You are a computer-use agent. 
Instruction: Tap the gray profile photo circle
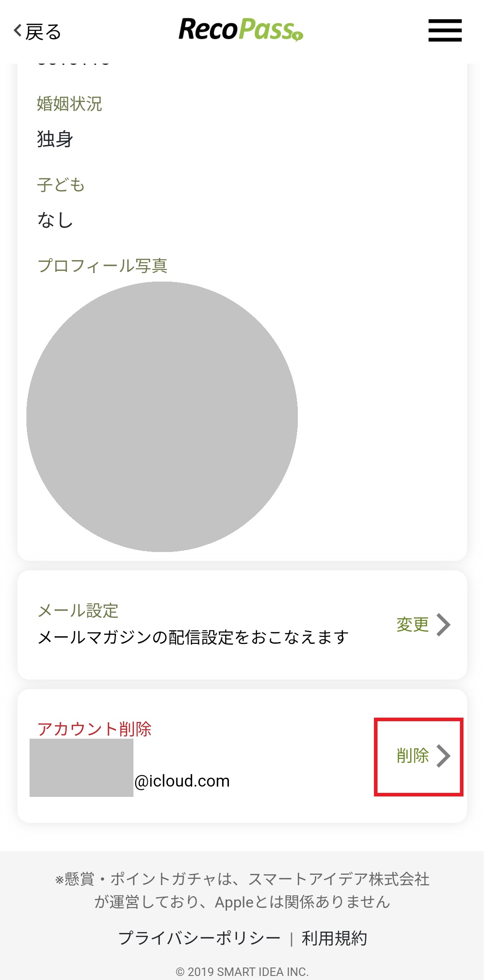tap(162, 416)
